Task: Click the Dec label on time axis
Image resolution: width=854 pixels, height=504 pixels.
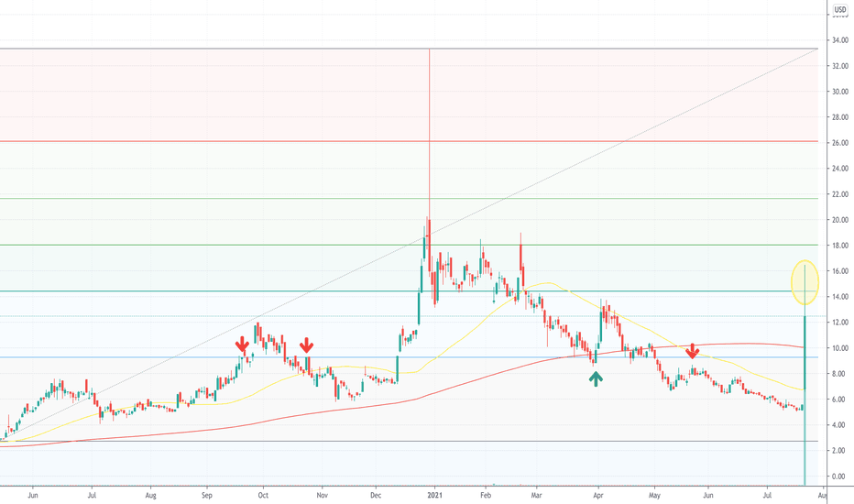Action: [376, 495]
